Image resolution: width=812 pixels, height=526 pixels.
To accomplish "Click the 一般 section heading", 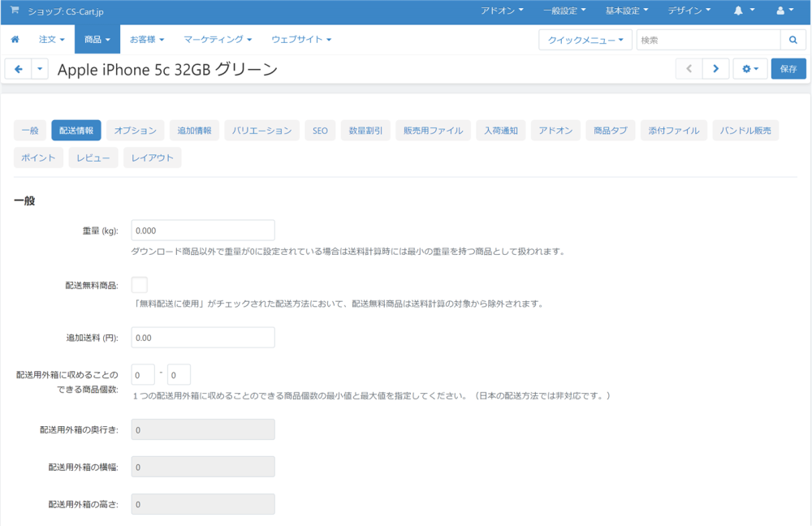I will (x=24, y=200).
